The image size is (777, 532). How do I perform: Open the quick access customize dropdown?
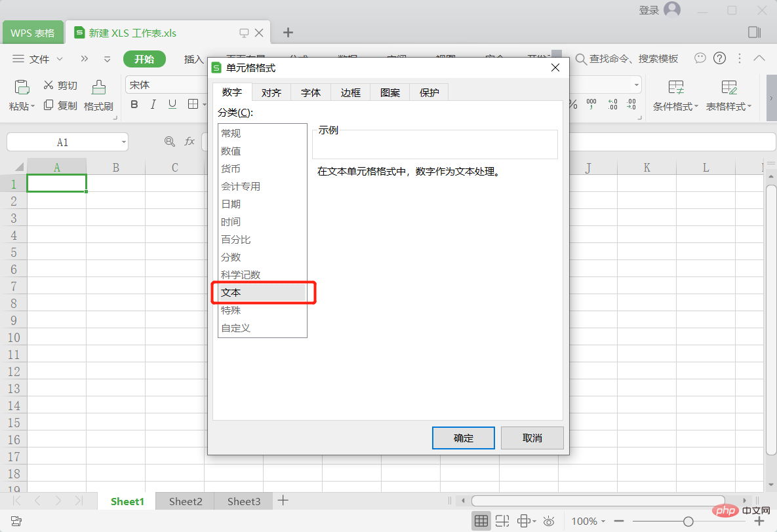point(107,60)
